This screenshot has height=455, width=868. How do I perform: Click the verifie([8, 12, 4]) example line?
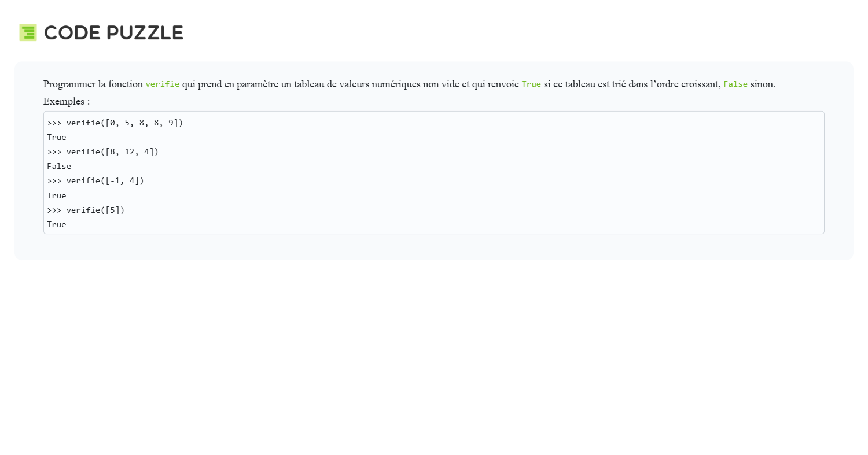112,152
